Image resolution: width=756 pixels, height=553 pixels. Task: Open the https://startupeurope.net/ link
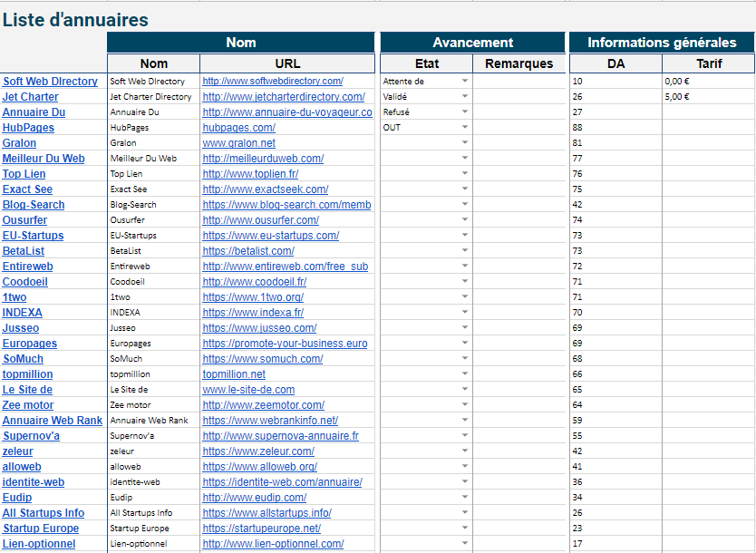tap(261, 529)
